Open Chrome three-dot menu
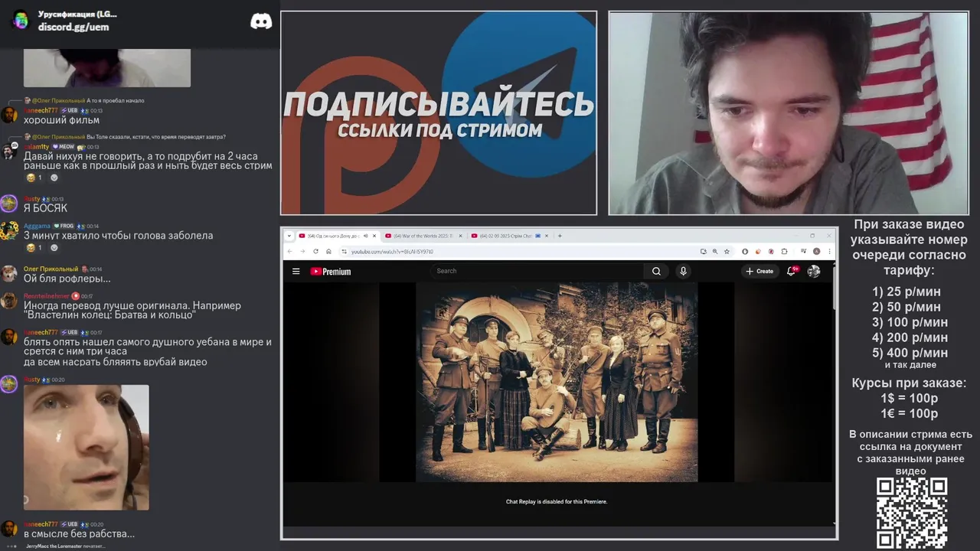Viewport: 980px width, 551px height. [x=829, y=251]
